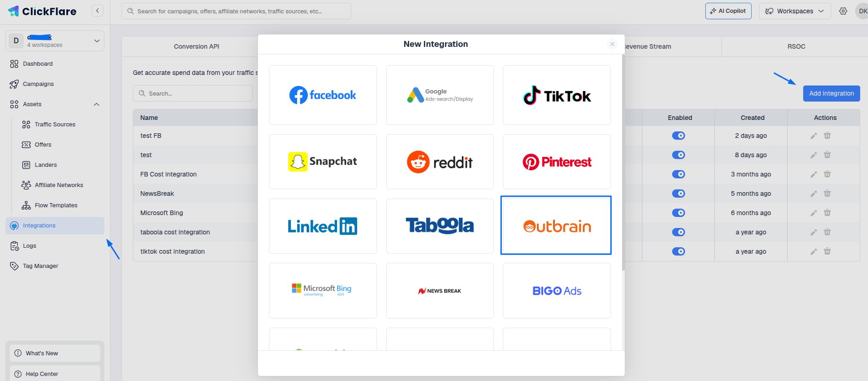Image resolution: width=868 pixels, height=381 pixels.
Task: Delete the taboola cost integration
Action: click(x=827, y=232)
